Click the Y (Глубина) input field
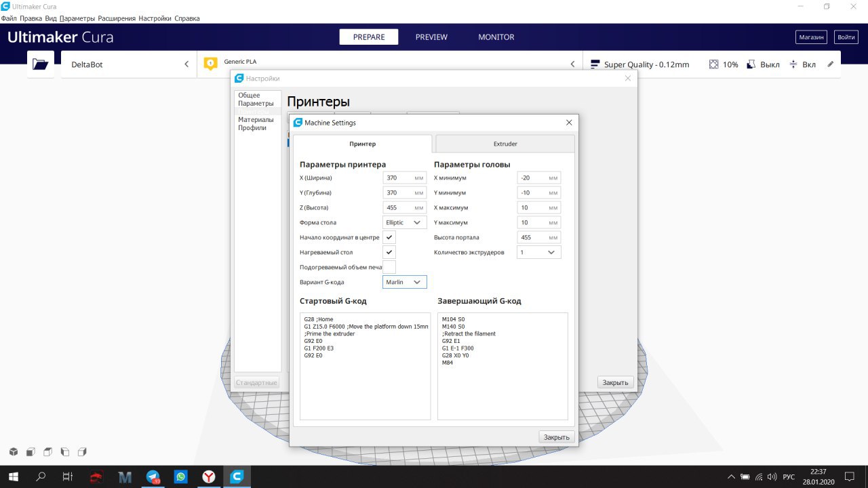Image resolution: width=868 pixels, height=488 pixels. (405, 192)
